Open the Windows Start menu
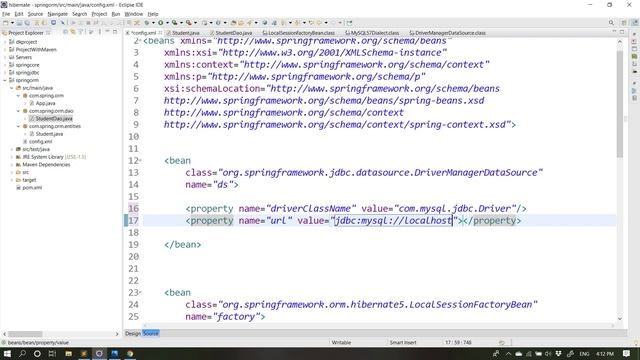The image size is (640, 360). tap(7, 354)
